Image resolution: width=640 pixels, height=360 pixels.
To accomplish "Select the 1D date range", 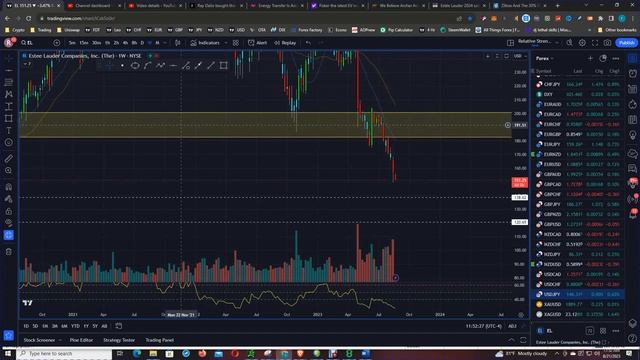I will pos(26,326).
